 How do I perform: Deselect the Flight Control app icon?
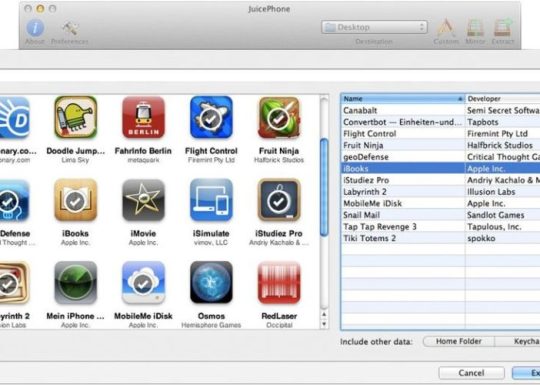[211, 117]
